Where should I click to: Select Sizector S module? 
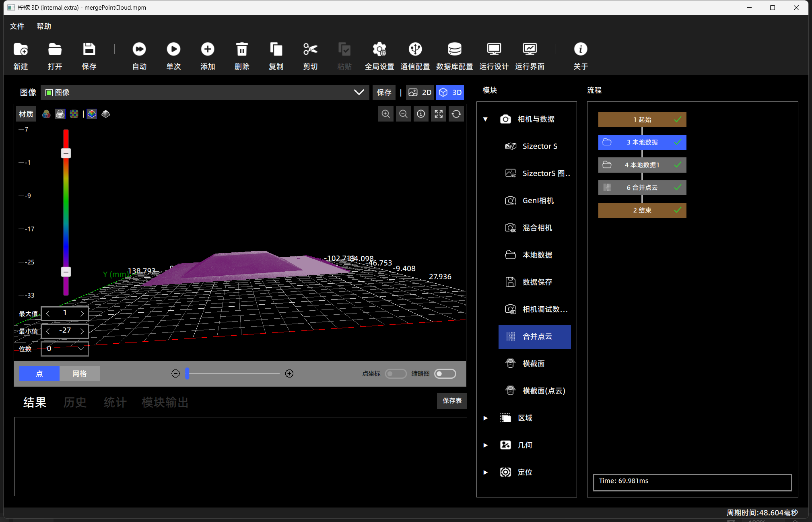(534, 146)
